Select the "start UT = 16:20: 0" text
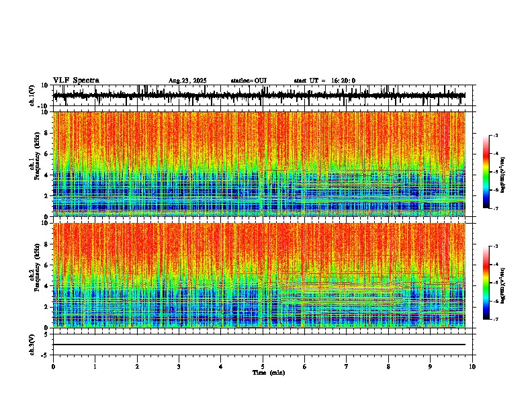 [324, 81]
